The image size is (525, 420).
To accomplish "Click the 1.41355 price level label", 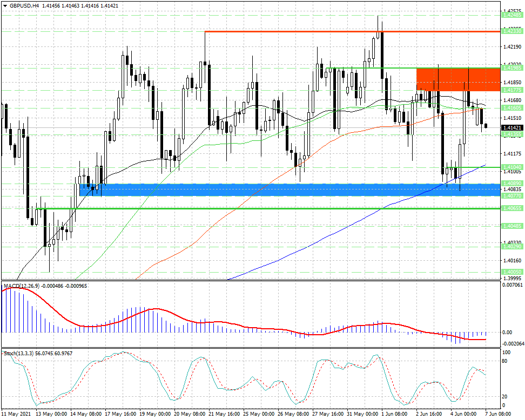I will tap(512, 134).
